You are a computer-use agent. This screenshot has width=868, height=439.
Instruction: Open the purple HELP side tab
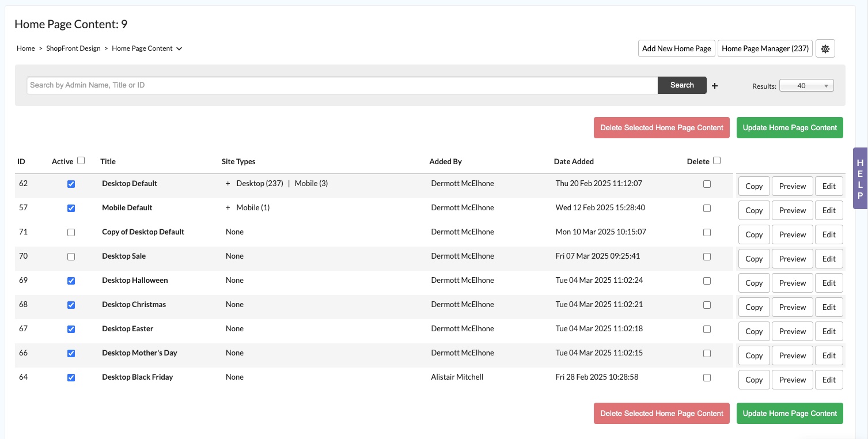(x=860, y=179)
